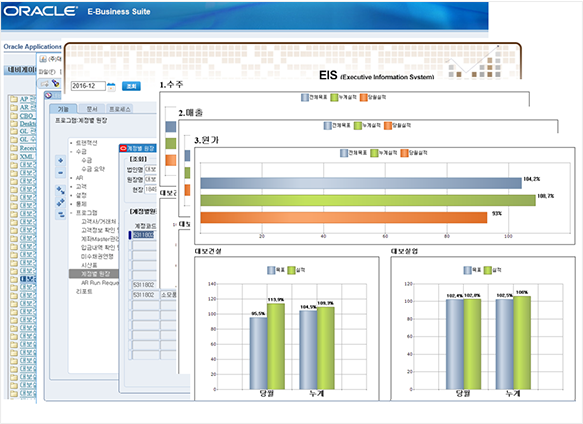
Task: Click the blue 조회 search button
Action: click(131, 86)
